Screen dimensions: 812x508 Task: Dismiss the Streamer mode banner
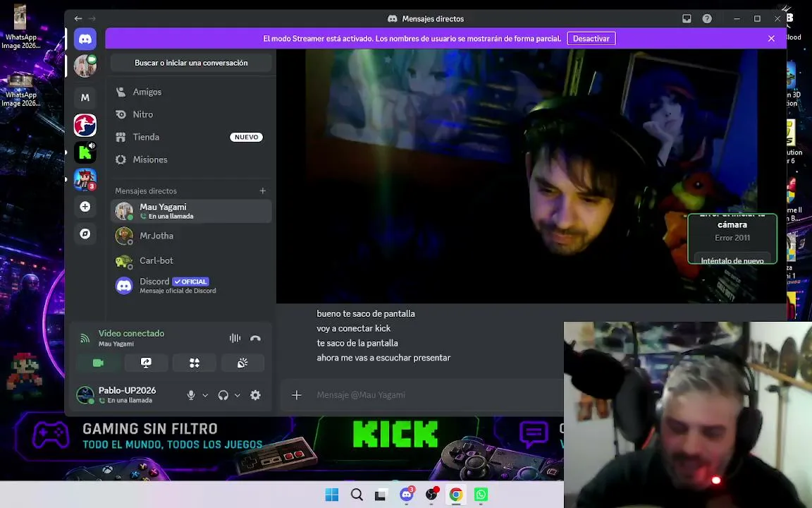(771, 38)
